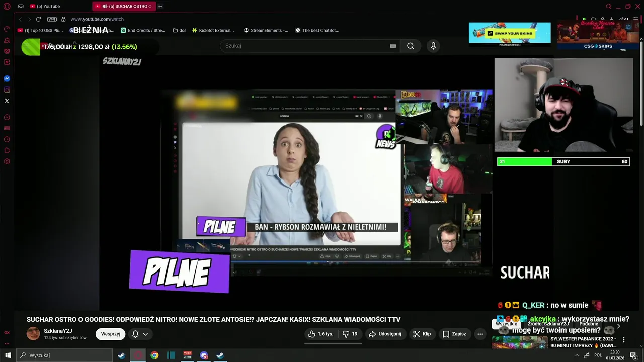This screenshot has height=362, width=644.
Task: Reload the current YouTube page
Action: pyautogui.click(x=38, y=19)
